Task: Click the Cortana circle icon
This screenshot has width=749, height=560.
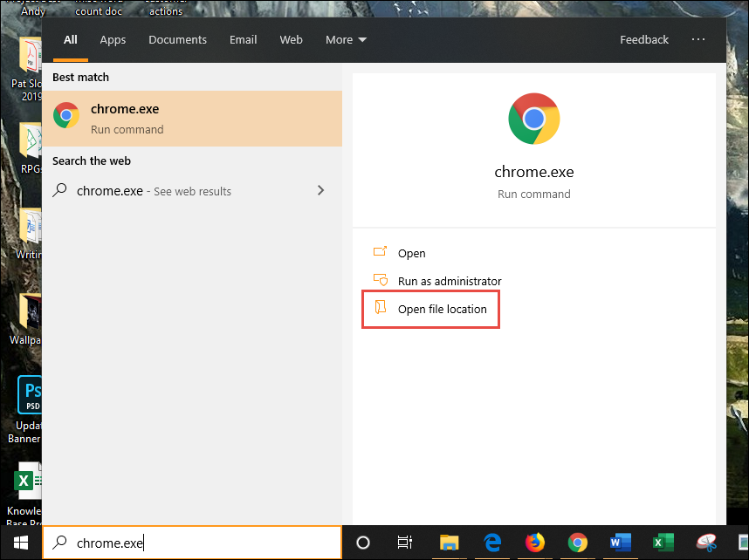Action: pyautogui.click(x=363, y=543)
